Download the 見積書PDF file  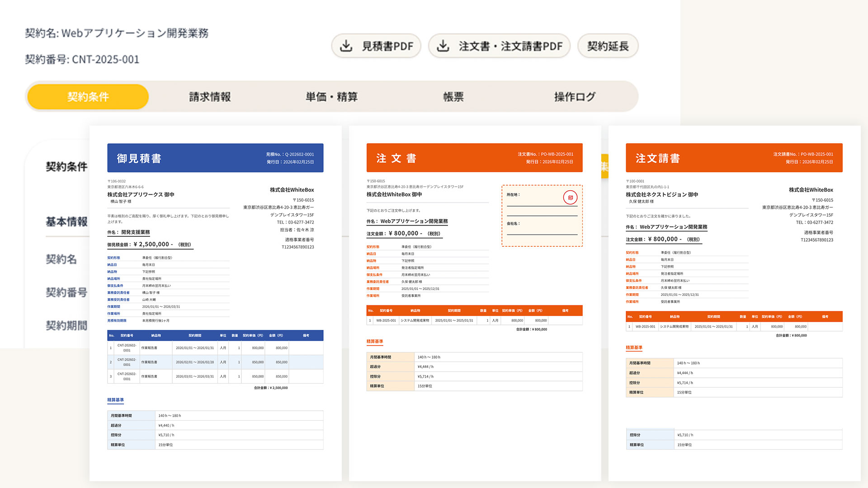pyautogui.click(x=376, y=46)
